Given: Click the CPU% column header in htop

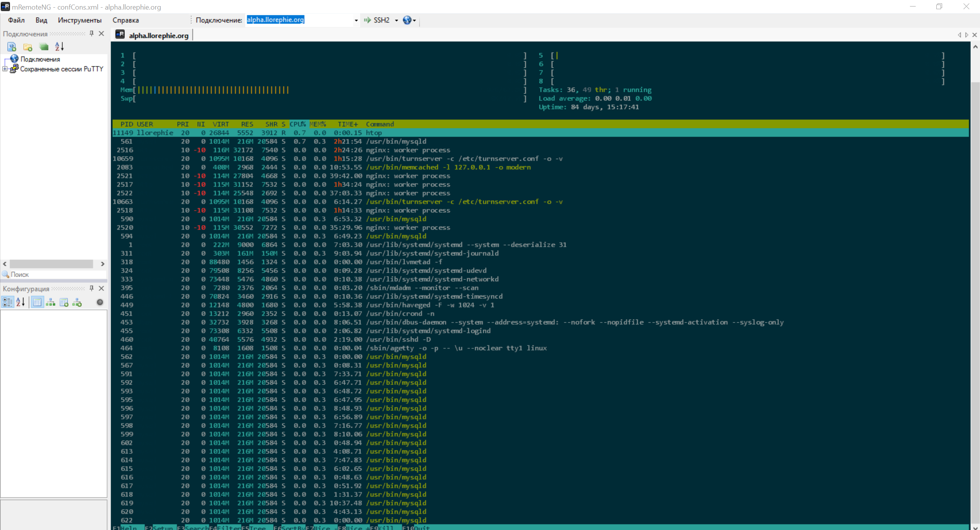Looking at the screenshot, I should (297, 124).
